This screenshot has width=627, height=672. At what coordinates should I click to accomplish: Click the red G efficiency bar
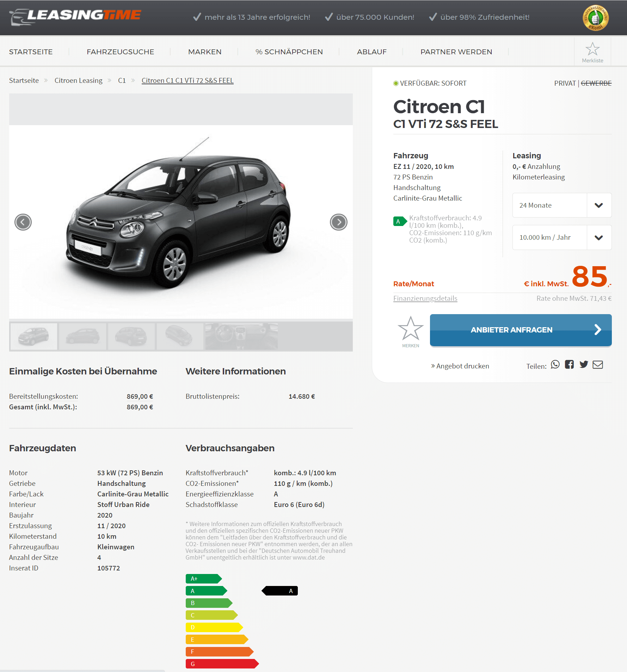pos(222,664)
